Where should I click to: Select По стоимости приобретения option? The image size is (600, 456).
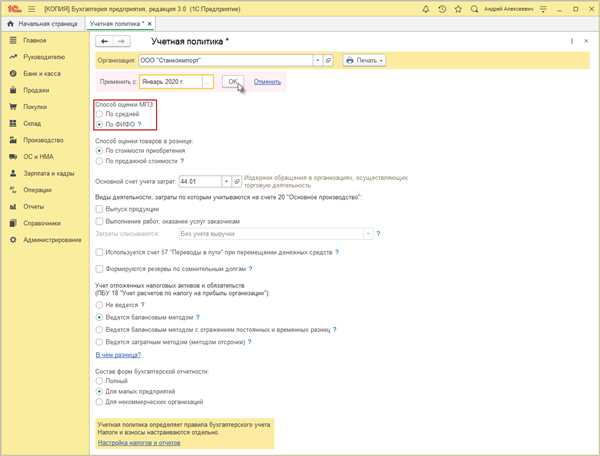coord(99,151)
